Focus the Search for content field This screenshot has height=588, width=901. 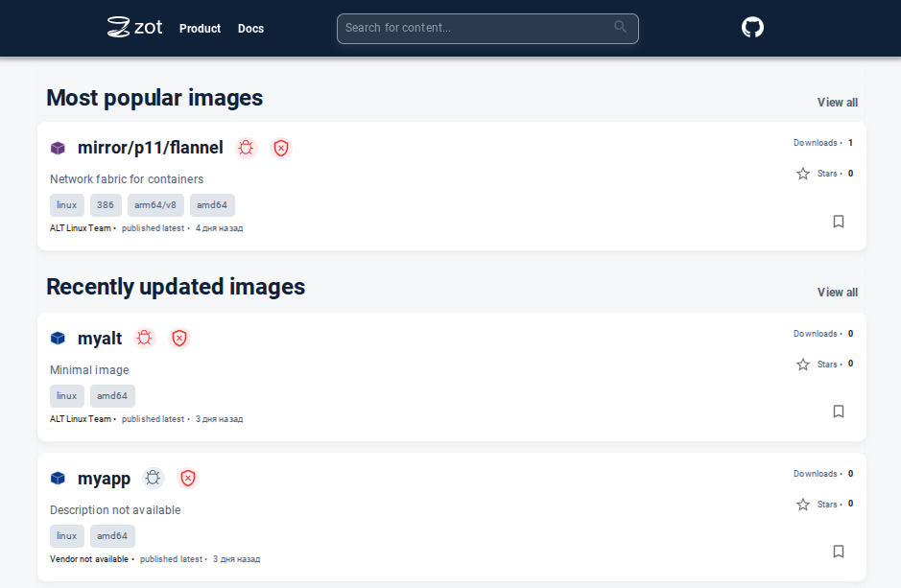475,28
